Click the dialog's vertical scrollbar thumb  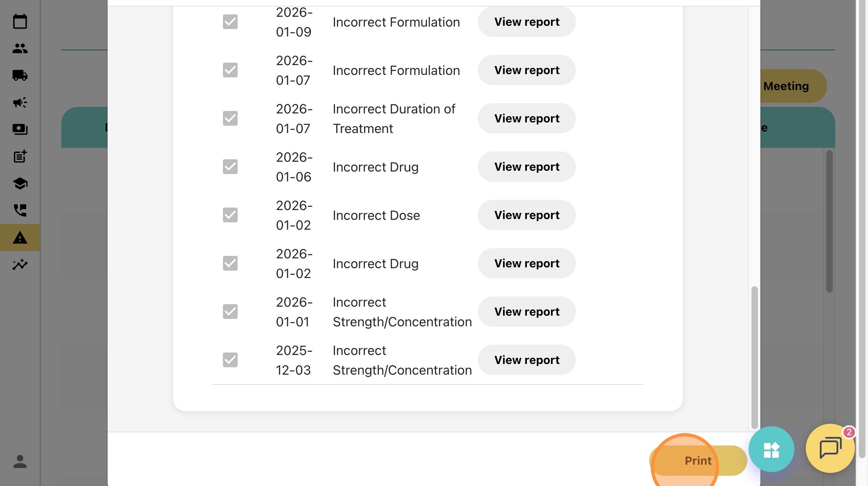[x=754, y=356]
